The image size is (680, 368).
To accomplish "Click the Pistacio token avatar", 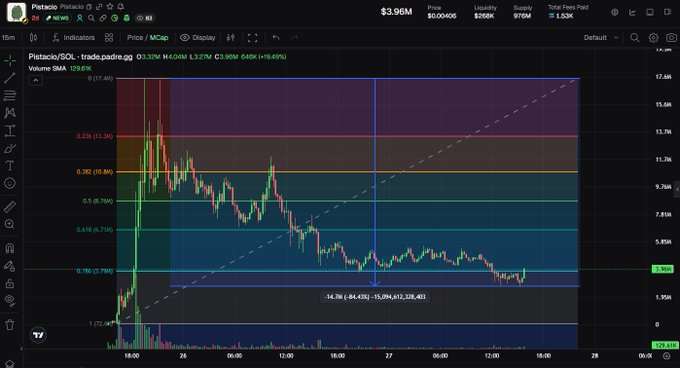I will (x=16, y=12).
